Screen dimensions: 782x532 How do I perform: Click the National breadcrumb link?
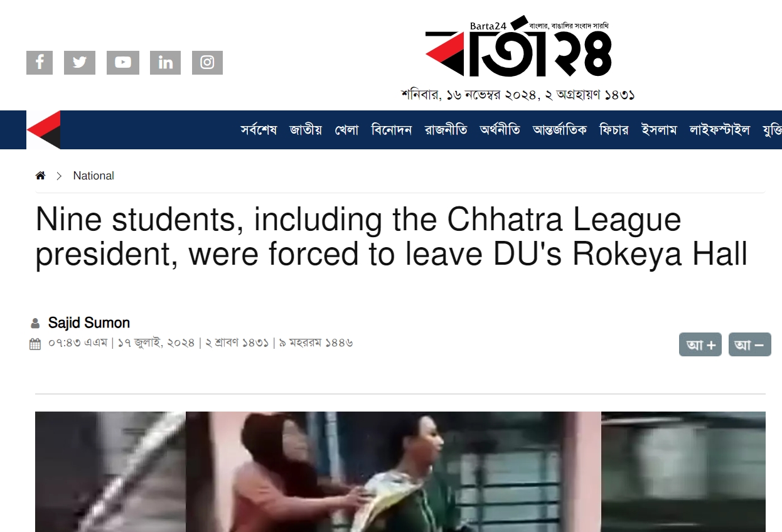tap(94, 176)
